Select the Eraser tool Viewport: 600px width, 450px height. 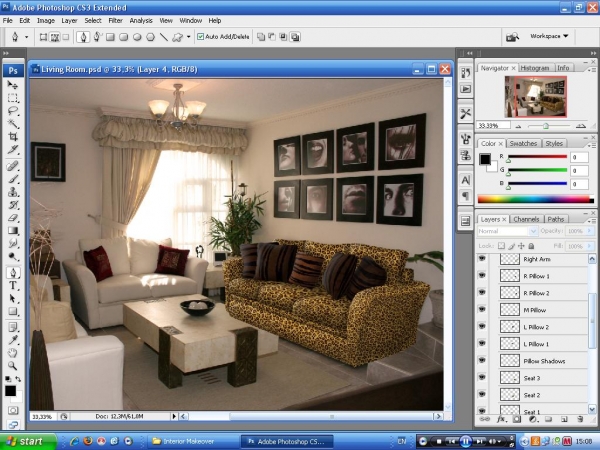[x=13, y=218]
